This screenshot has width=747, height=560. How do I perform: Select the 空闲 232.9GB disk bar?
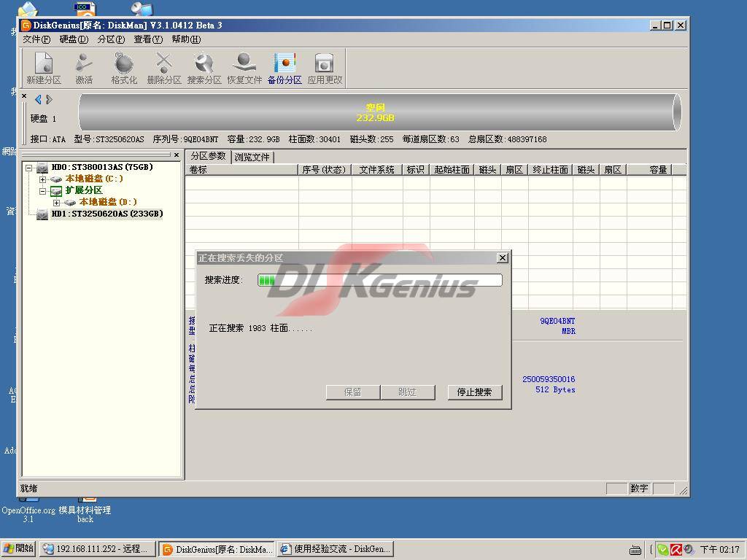coord(379,112)
